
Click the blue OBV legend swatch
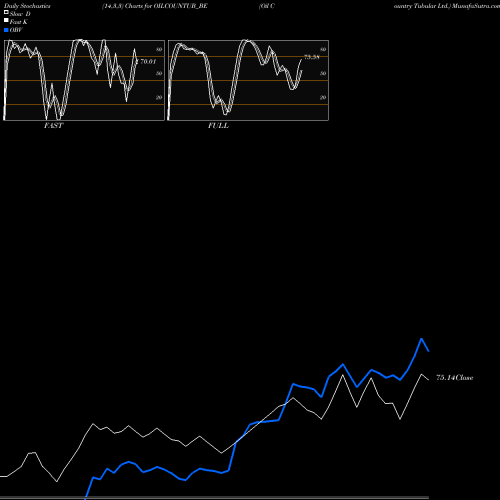click(6, 30)
